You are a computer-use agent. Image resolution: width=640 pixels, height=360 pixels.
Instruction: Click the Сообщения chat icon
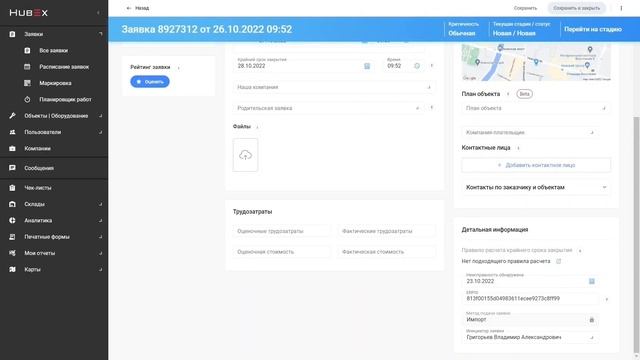pyautogui.click(x=12, y=168)
